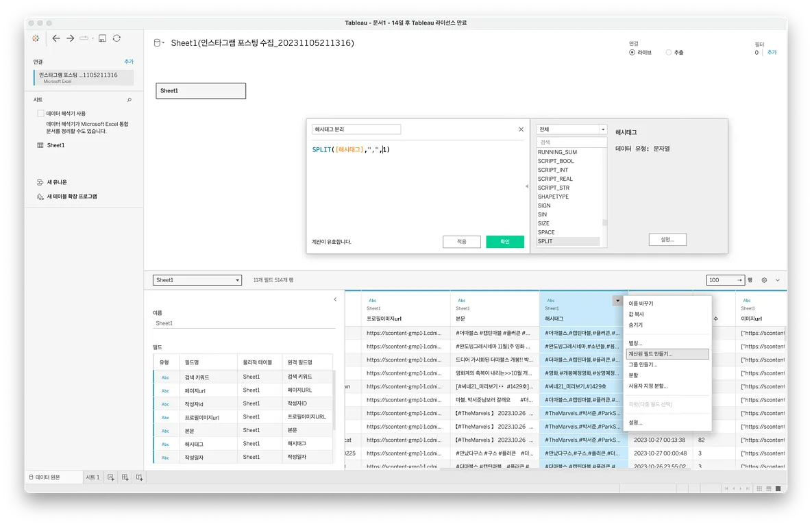Image resolution: width=812 pixels, height=526 pixels.
Task: Click the save icon in the toolbar
Action: (x=102, y=38)
